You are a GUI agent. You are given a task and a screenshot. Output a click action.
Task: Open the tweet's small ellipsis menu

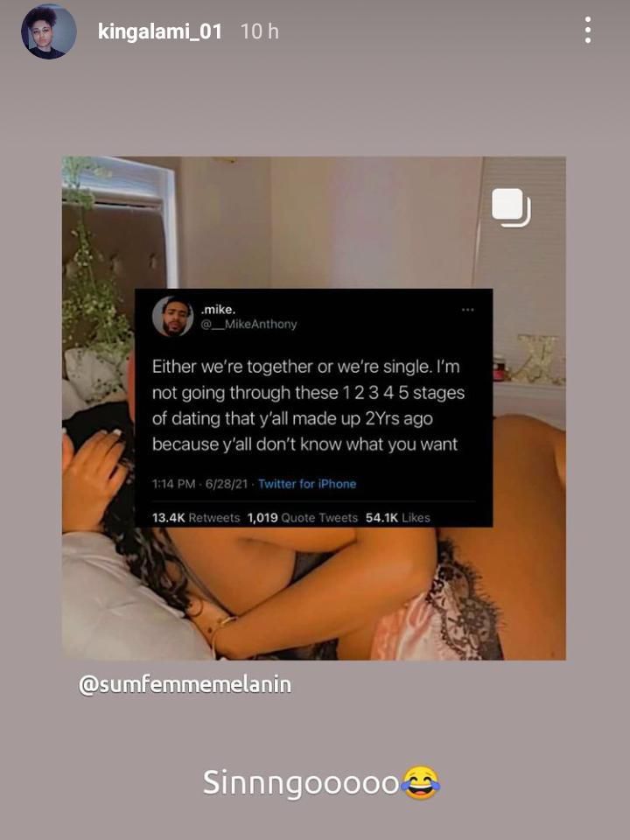[x=467, y=310]
